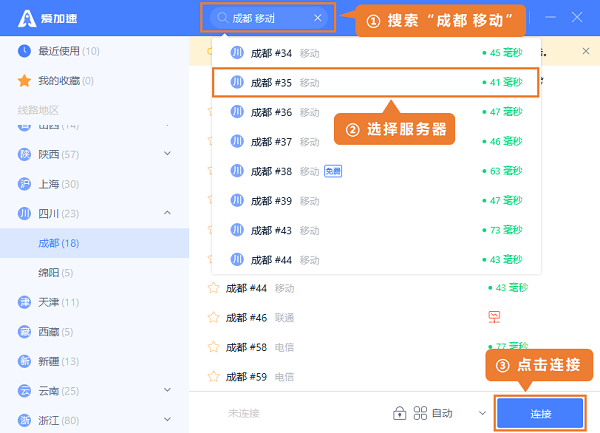Screen dimensions: 600x433
Task: Favorite 成都 #59 电信 with star
Action: 213,376
